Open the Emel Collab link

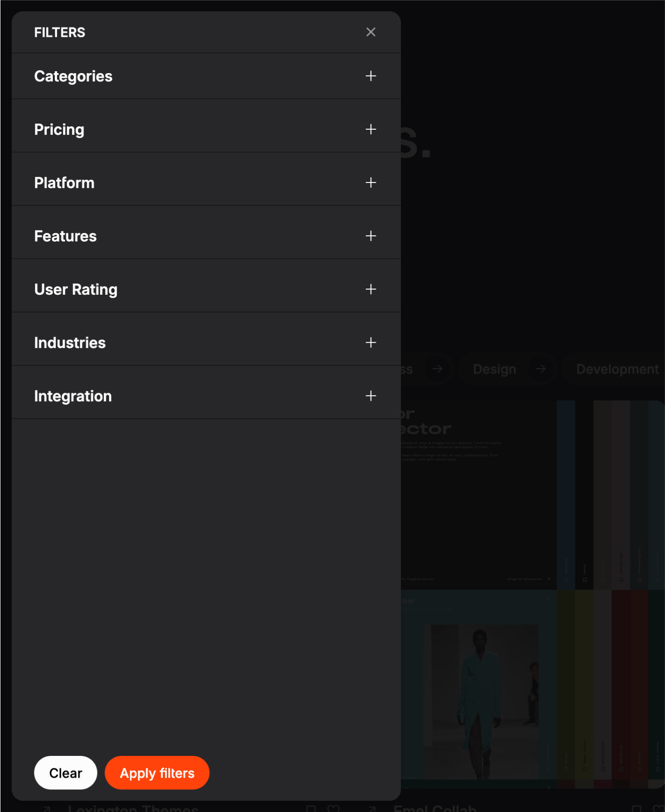tap(435, 808)
